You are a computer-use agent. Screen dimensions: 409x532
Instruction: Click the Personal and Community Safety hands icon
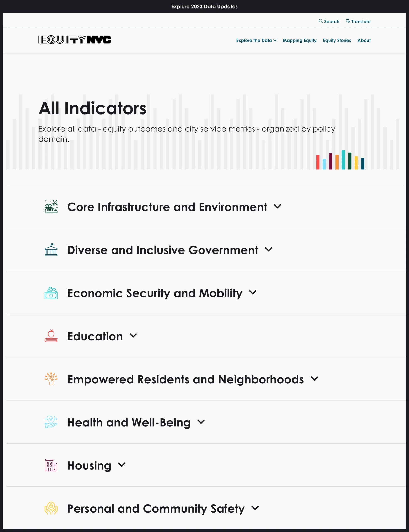pyautogui.click(x=51, y=508)
